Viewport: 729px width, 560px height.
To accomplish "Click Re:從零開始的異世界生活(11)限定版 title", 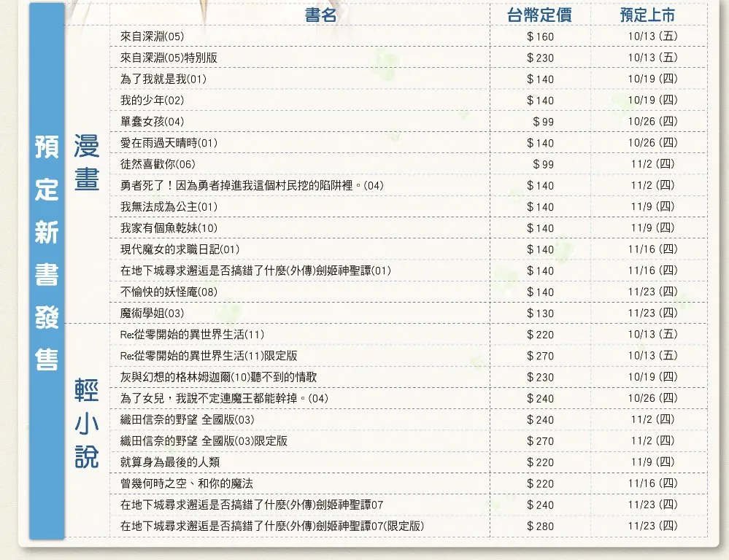I will [209, 356].
